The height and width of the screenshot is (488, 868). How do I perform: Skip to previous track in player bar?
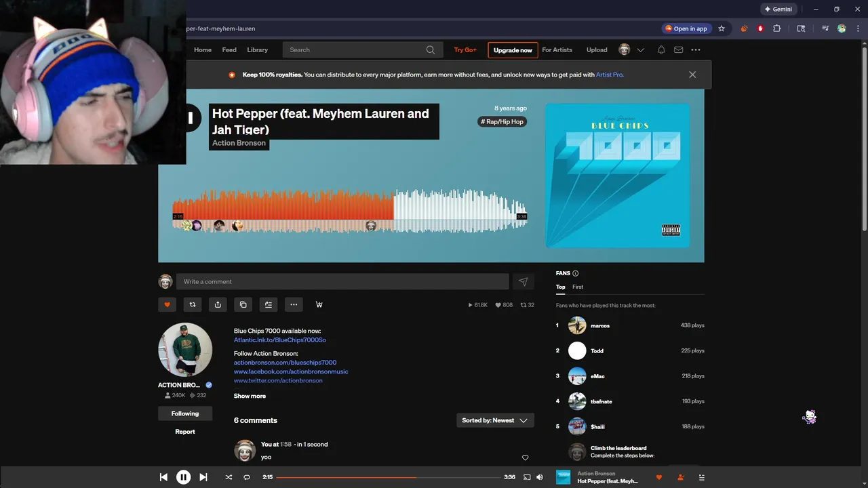click(163, 477)
